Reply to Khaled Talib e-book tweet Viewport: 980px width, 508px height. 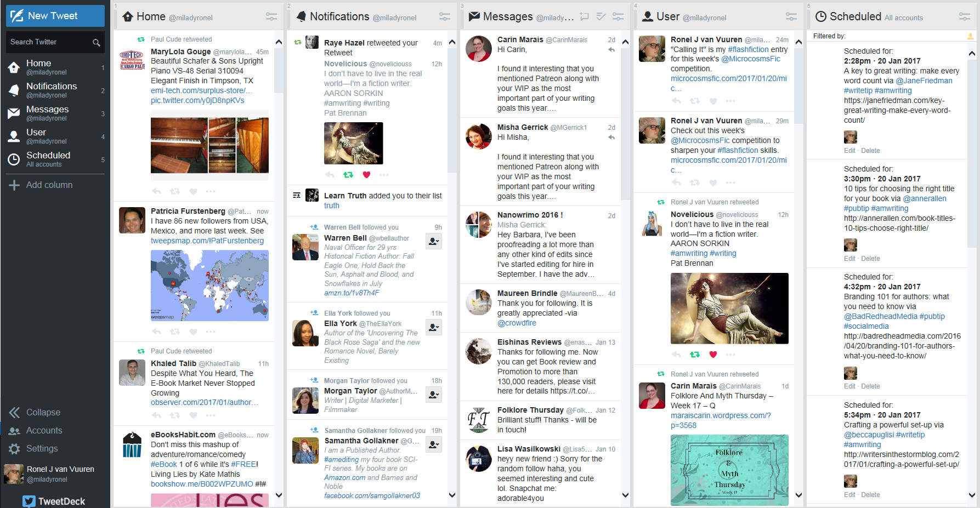(157, 415)
